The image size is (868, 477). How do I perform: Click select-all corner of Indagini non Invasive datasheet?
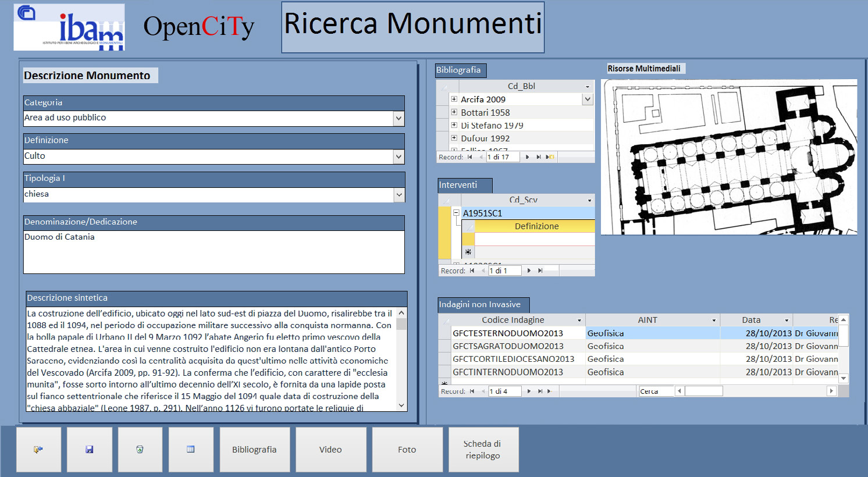pyautogui.click(x=445, y=321)
